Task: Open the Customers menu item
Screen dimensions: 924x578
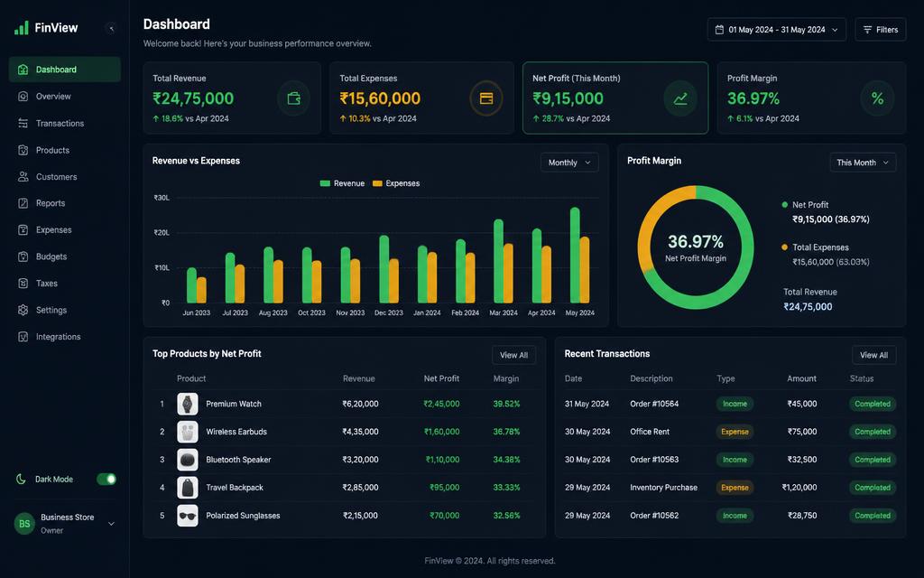Action: (x=65, y=176)
